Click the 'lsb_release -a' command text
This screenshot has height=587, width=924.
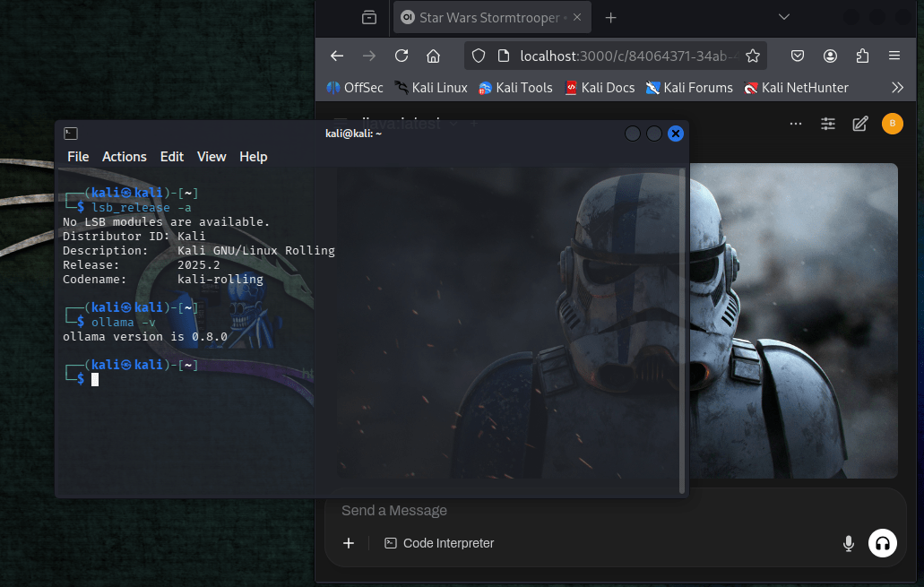(x=142, y=207)
